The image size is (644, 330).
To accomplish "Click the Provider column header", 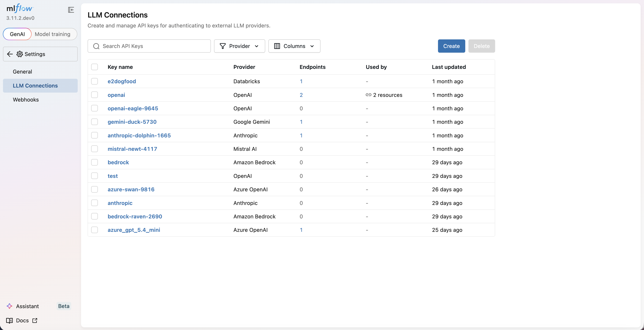I will coord(244,67).
